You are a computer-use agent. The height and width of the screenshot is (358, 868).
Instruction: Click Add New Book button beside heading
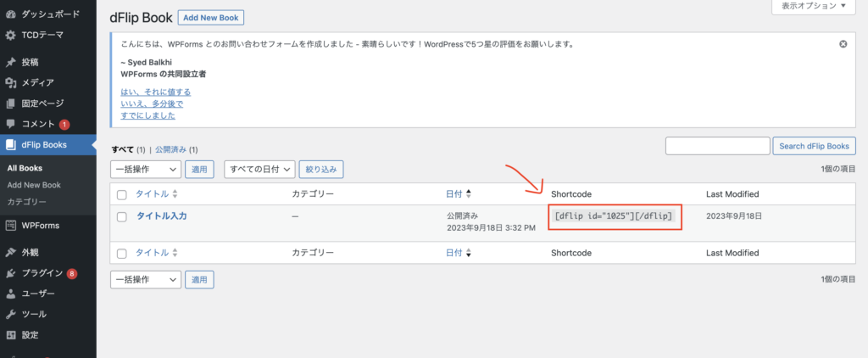tap(211, 18)
